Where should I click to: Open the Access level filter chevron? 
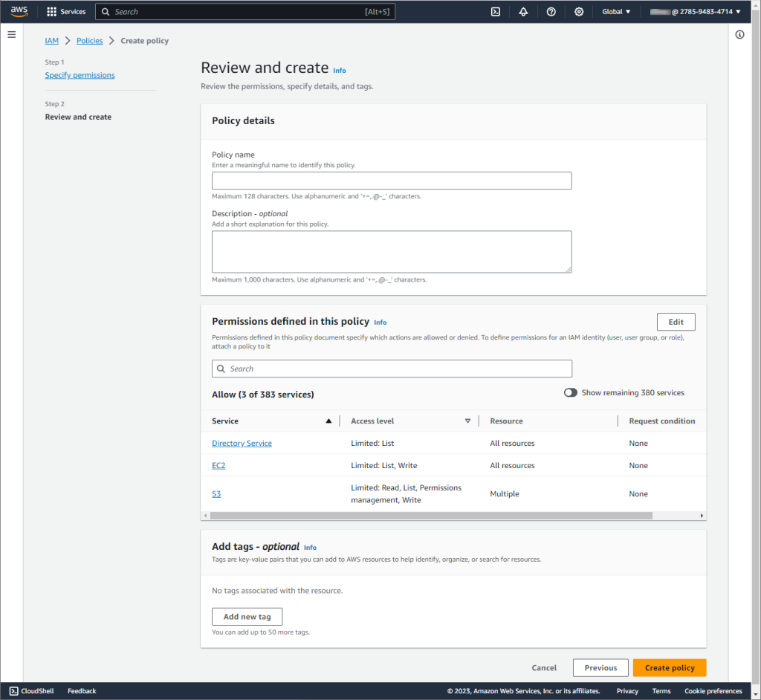click(x=467, y=421)
